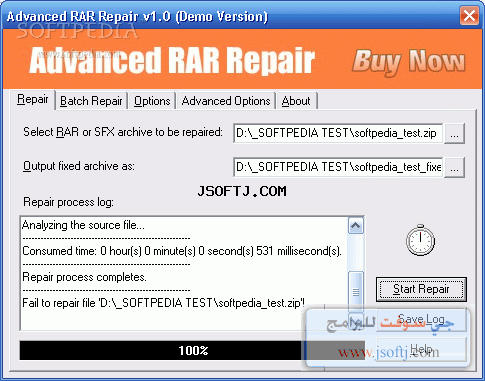The width and height of the screenshot is (485, 381).
Task: Click the 'Consumed time' log line
Action: point(182,251)
